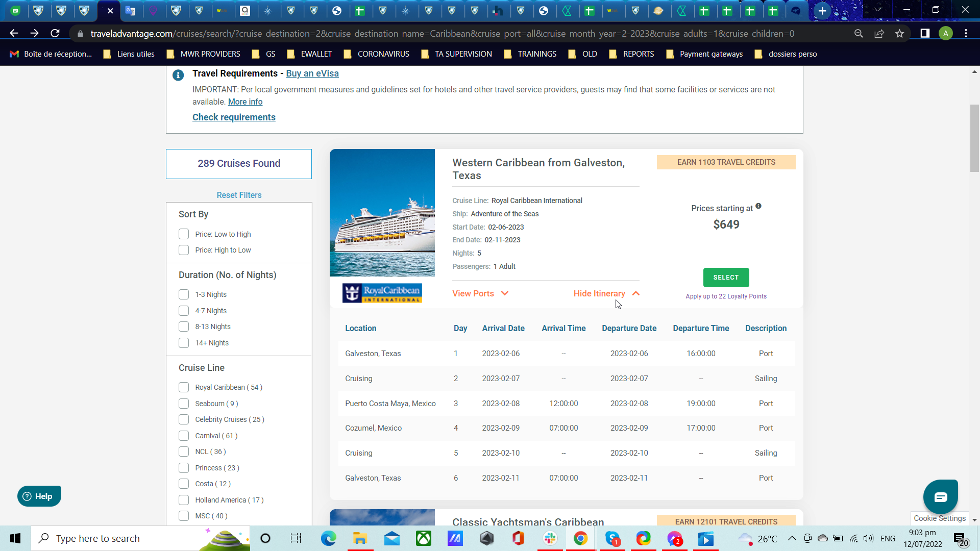The height and width of the screenshot is (551, 980).
Task: Enable the 4-7 Nights duration filter
Action: click(x=184, y=311)
